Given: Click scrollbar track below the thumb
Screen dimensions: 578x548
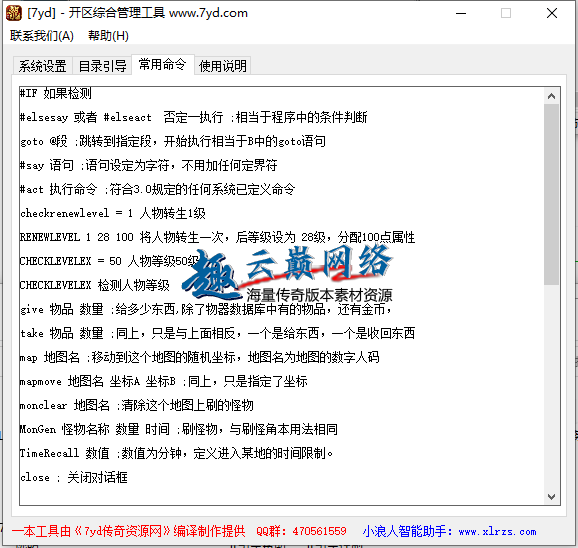Looking at the screenshot, I should (551, 387).
